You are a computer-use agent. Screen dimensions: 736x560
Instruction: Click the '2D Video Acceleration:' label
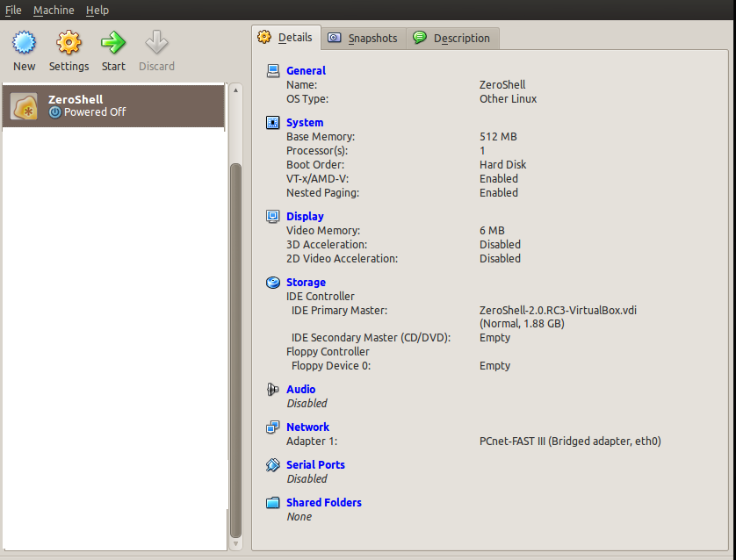(343, 258)
